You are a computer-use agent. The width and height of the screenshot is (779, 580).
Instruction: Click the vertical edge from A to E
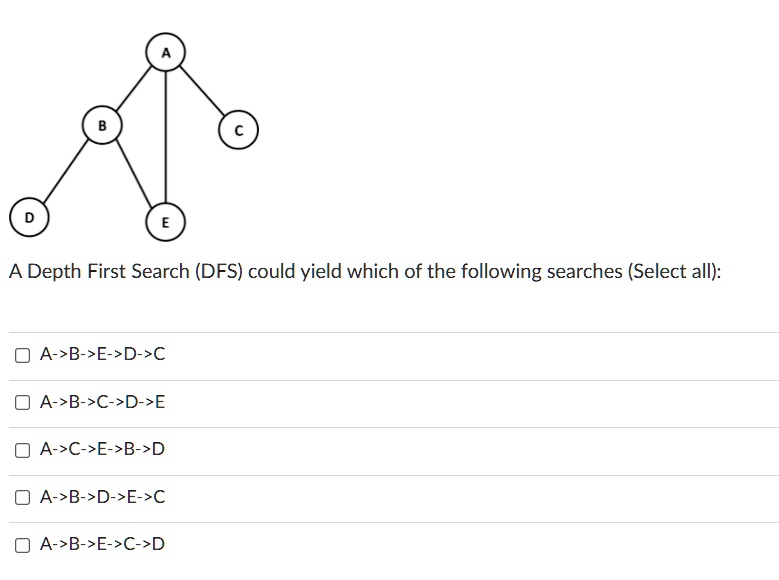coord(165,137)
